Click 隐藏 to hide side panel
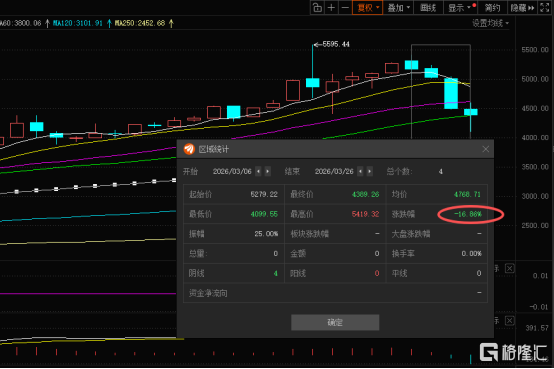The image size is (554, 369). 522,7
